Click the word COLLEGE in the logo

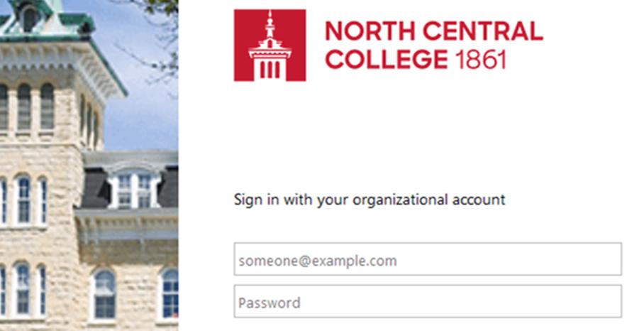tap(387, 60)
